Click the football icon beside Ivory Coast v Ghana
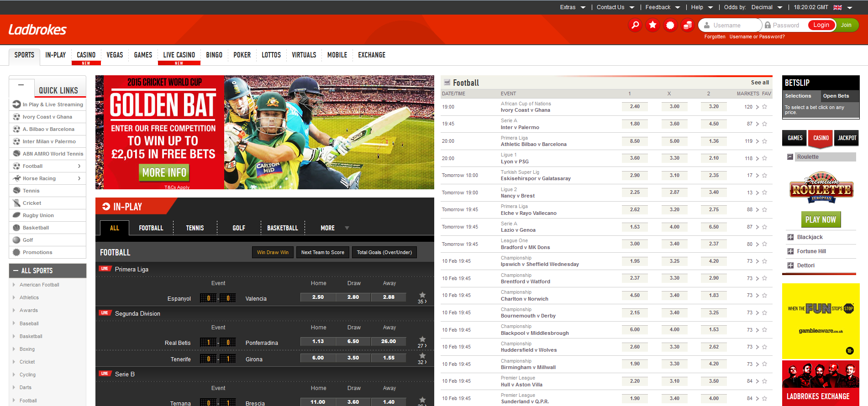The height and width of the screenshot is (406, 868). 17,117
